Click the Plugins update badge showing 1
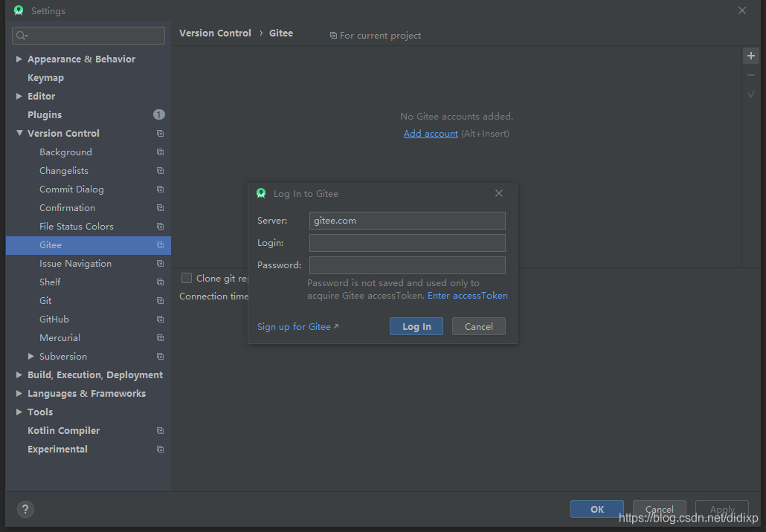The width and height of the screenshot is (766, 532). point(158,114)
